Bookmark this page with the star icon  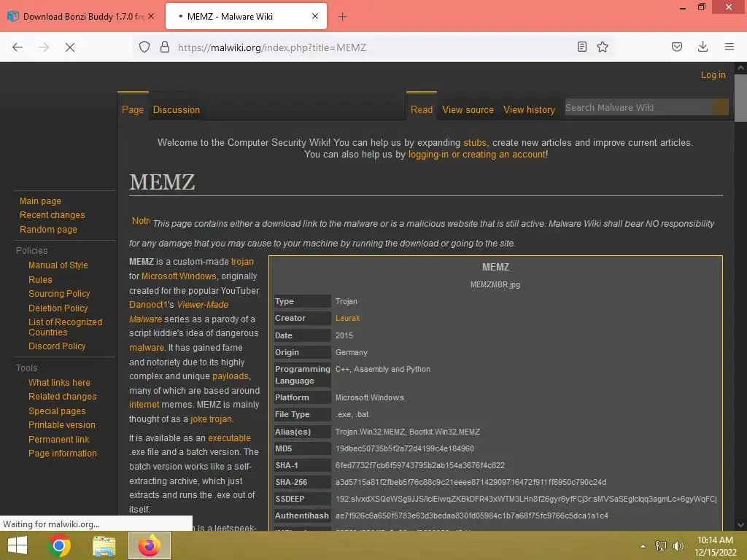(602, 47)
